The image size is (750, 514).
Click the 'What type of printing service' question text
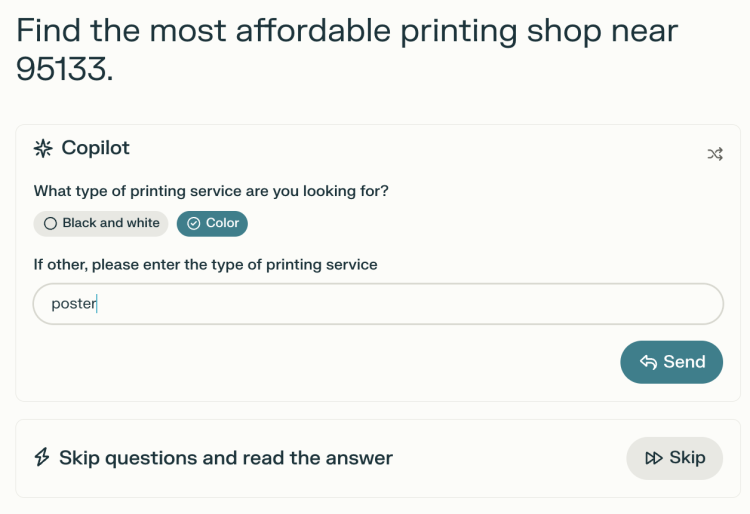point(211,191)
